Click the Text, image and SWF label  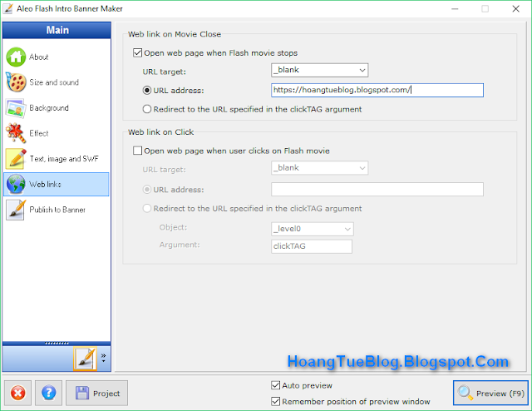[64, 159]
